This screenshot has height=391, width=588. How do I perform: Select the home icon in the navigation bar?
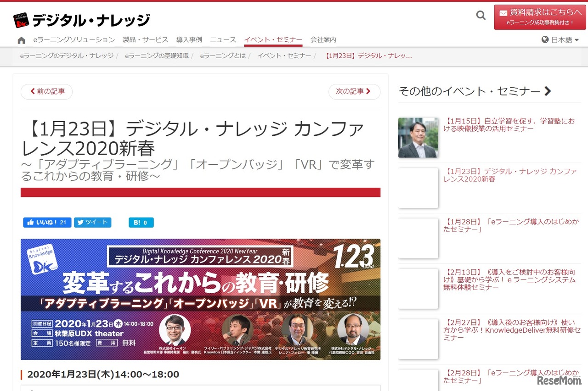point(21,40)
